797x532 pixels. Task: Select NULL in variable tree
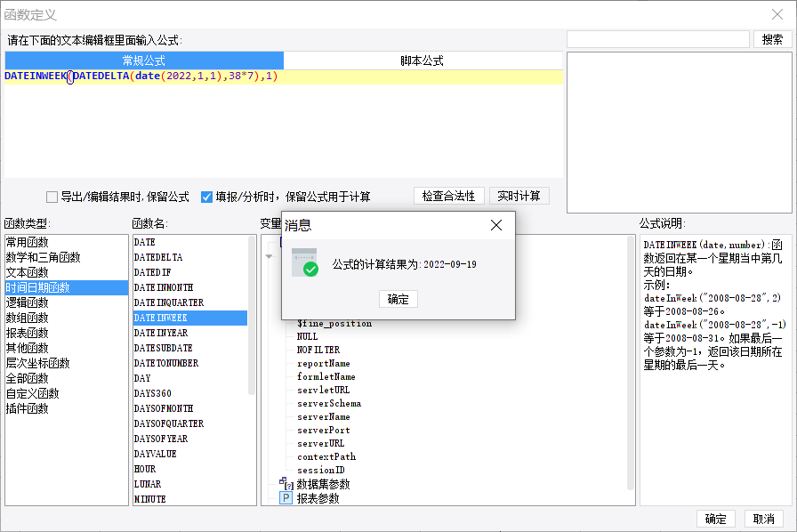307,336
